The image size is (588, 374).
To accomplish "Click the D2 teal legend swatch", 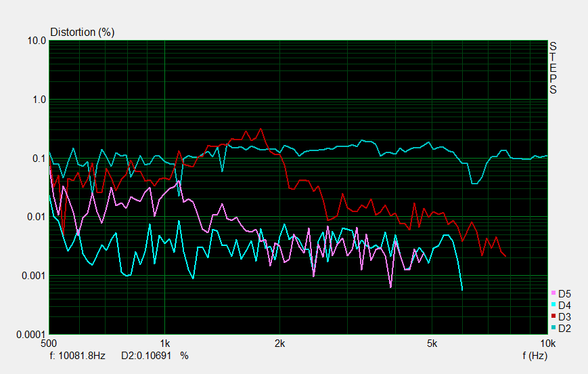I will pyautogui.click(x=553, y=328).
